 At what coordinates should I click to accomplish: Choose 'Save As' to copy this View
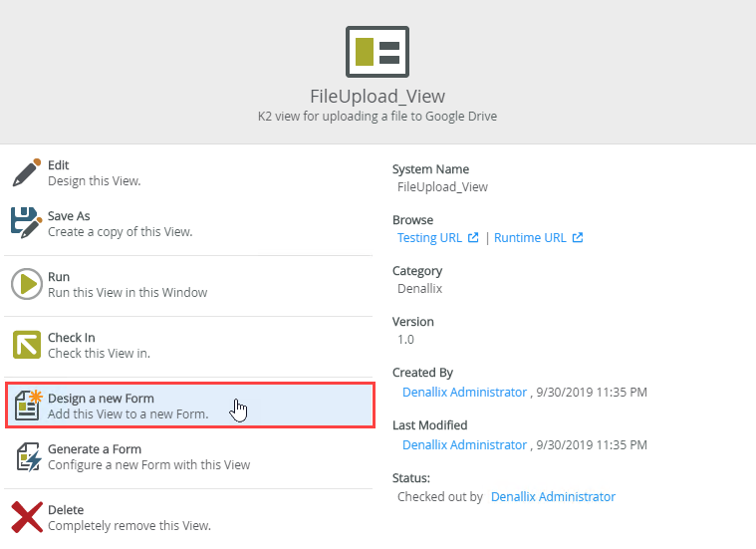[x=188, y=224]
